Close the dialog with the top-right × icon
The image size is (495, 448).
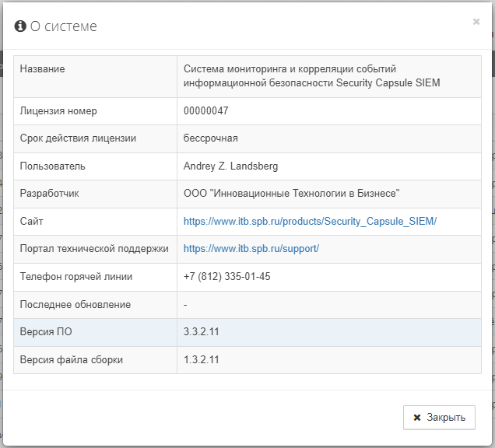coord(476,22)
